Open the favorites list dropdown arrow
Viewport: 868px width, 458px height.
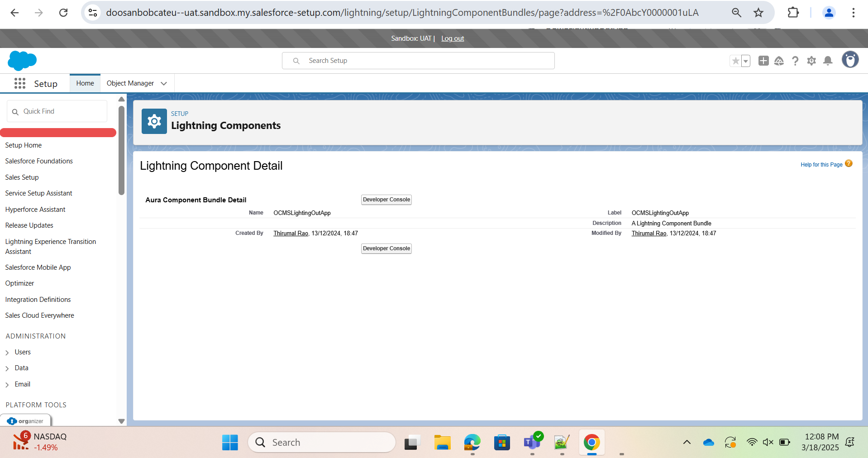pos(746,61)
